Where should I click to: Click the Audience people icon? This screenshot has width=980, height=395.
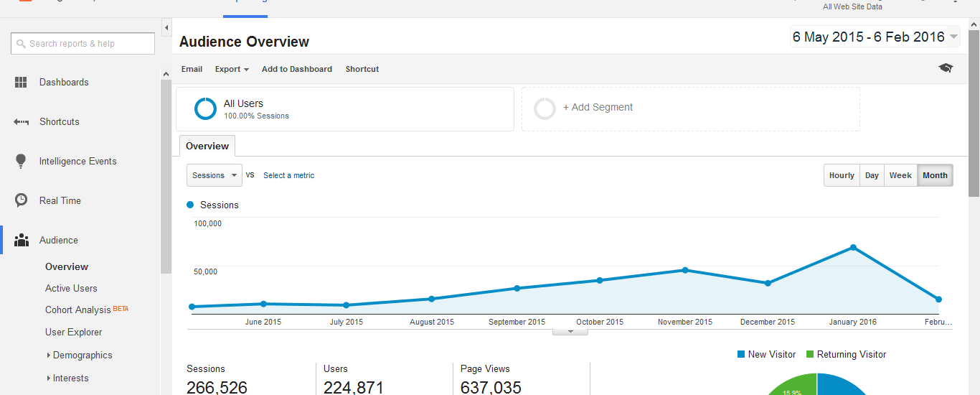tap(21, 240)
